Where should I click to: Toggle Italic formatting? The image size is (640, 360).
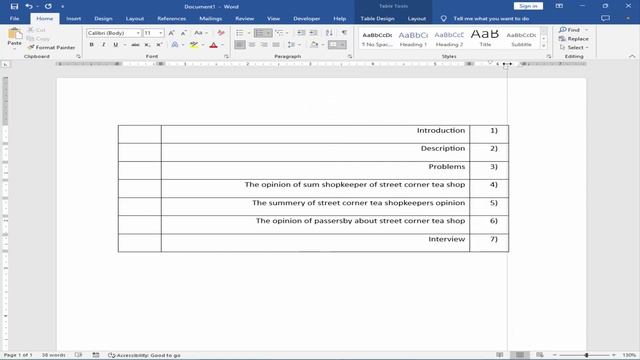[103, 44]
